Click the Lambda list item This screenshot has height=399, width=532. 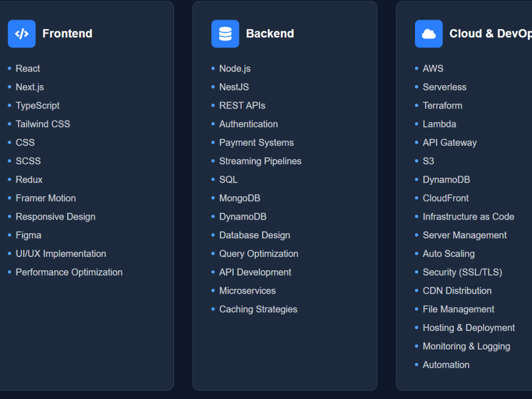tap(439, 124)
